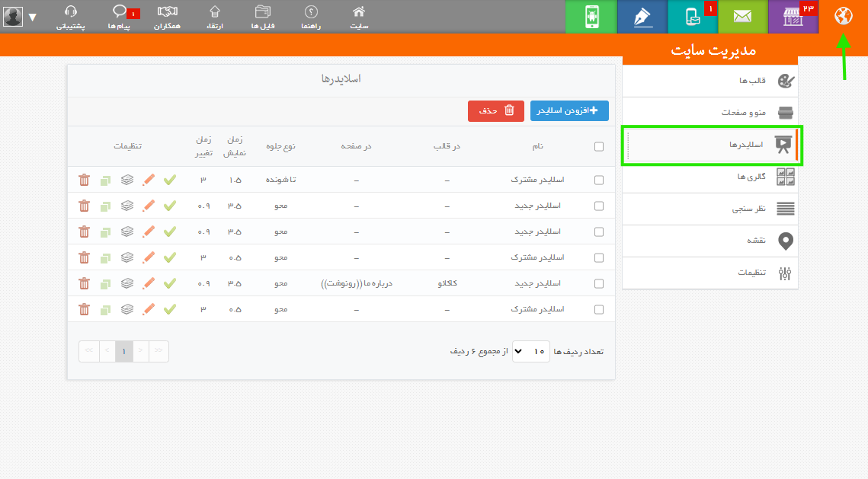Open the envelope mail icon in top bar
Screen dimensions: 868x479
742,17
